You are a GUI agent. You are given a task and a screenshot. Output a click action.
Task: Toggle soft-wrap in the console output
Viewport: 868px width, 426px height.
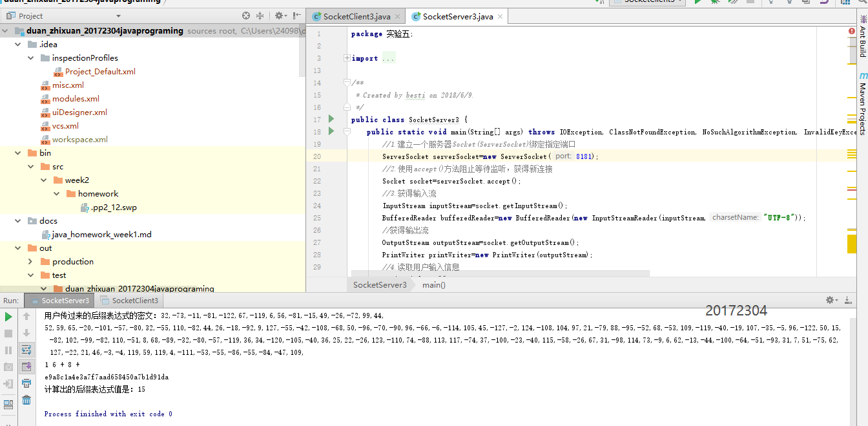[x=26, y=350]
